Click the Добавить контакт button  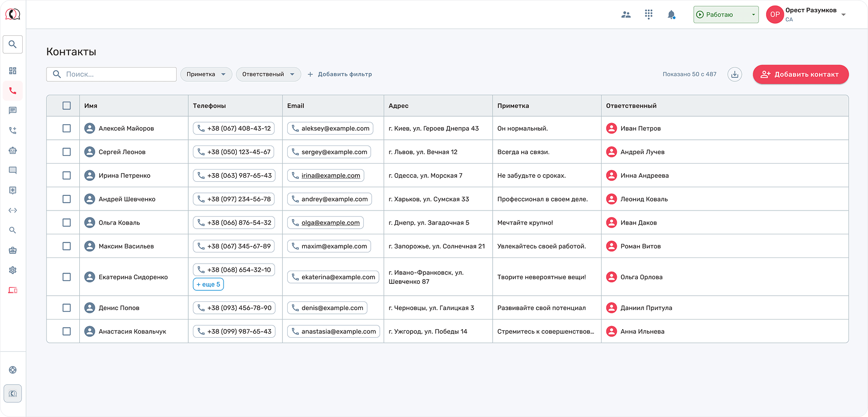(800, 74)
